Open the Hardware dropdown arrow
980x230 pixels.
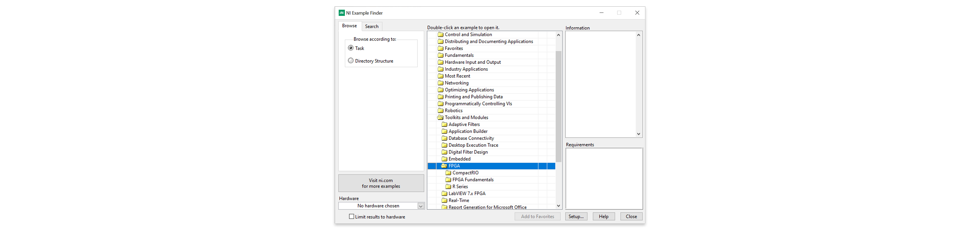421,206
